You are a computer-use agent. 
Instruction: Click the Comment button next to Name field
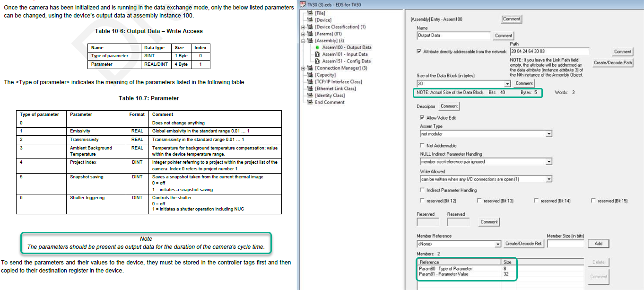(x=504, y=35)
